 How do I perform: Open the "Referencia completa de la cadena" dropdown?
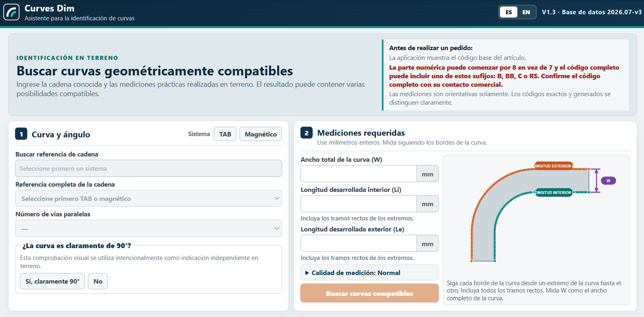pyautogui.click(x=149, y=198)
